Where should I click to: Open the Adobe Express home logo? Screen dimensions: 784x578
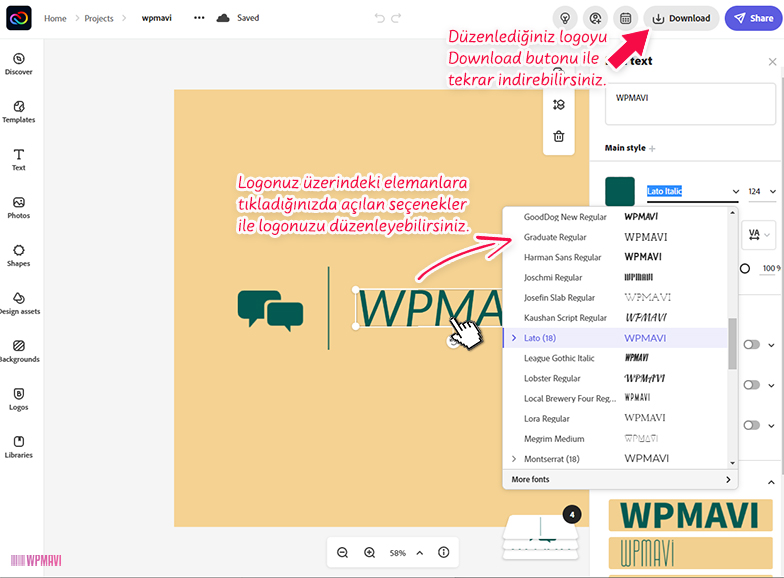coord(18,18)
